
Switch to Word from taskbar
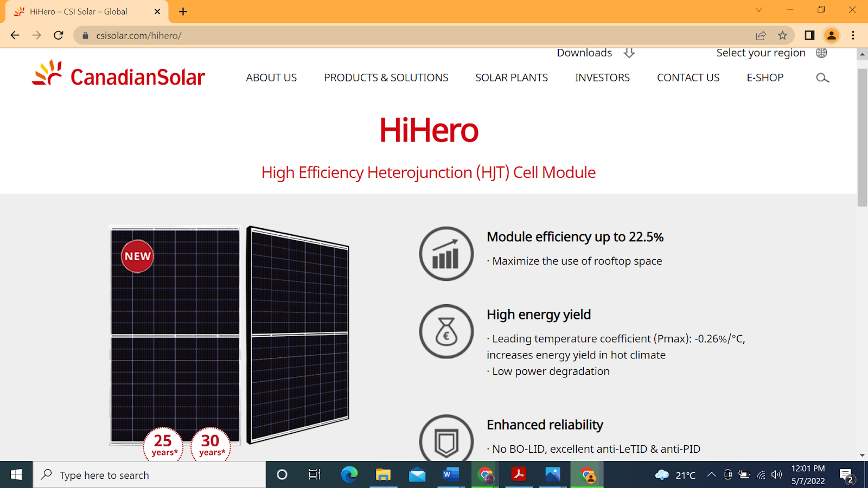pos(451,475)
